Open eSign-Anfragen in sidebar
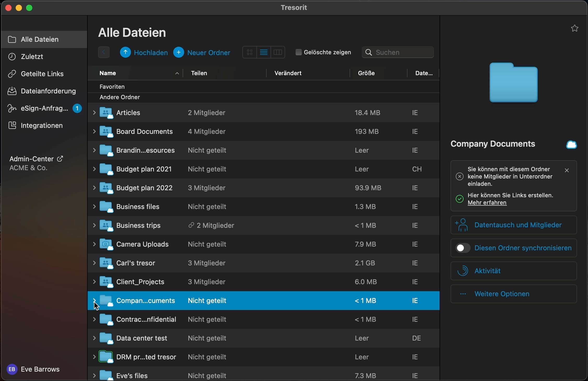Screen dimensions: 588x381 44,108
